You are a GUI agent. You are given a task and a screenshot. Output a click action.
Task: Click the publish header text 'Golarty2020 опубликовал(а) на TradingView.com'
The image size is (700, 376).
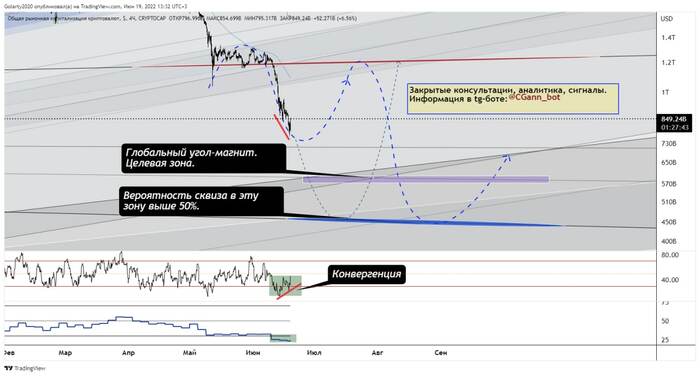[x=62, y=7]
